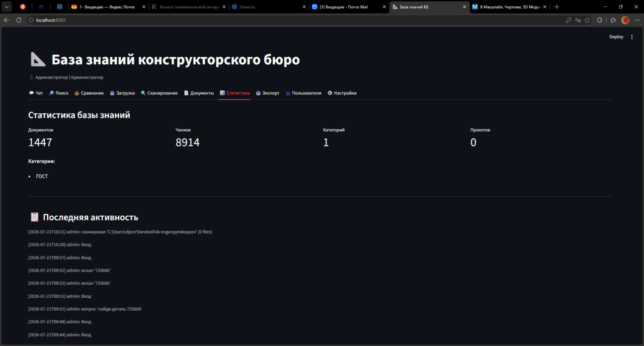Open the favorites list icon
644x346 pixels.
[613, 20]
